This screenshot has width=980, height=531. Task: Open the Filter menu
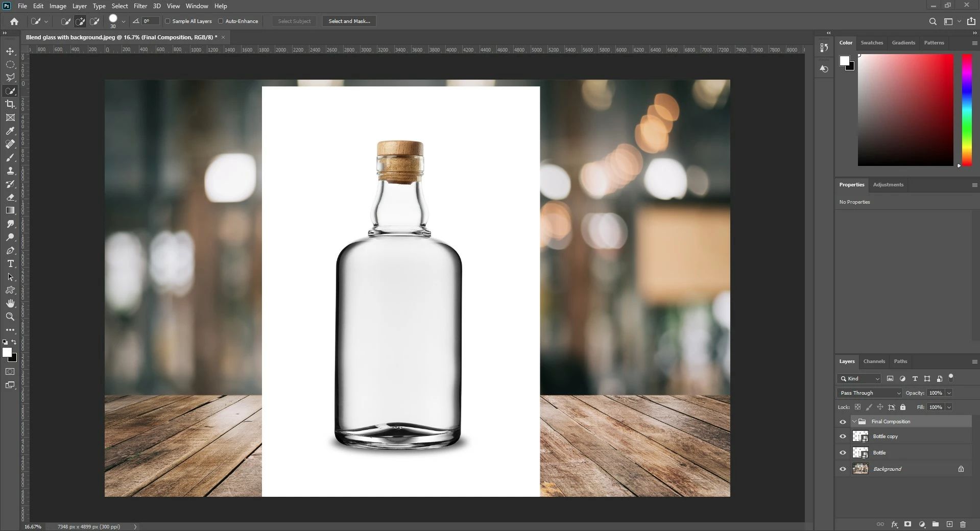(140, 6)
